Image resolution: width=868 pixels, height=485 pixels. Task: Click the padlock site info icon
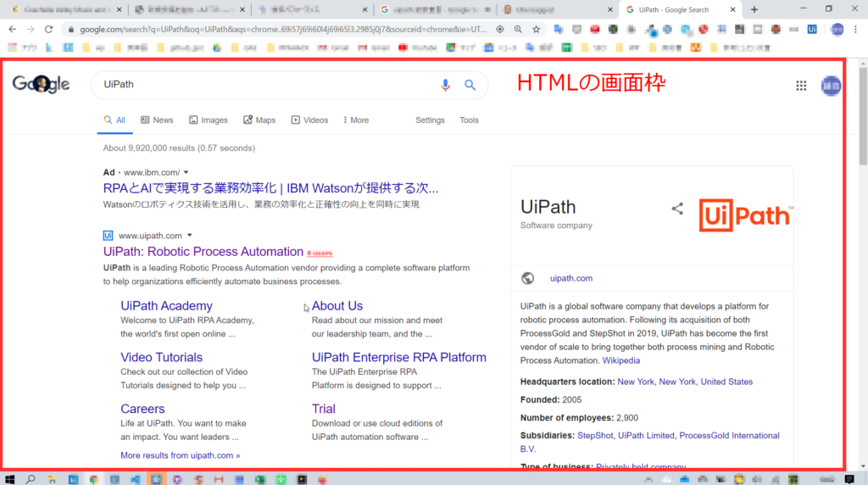[x=71, y=30]
